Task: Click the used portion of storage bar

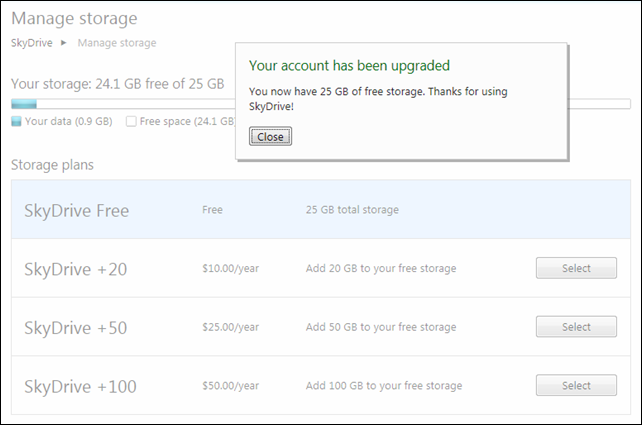Action: [24, 103]
